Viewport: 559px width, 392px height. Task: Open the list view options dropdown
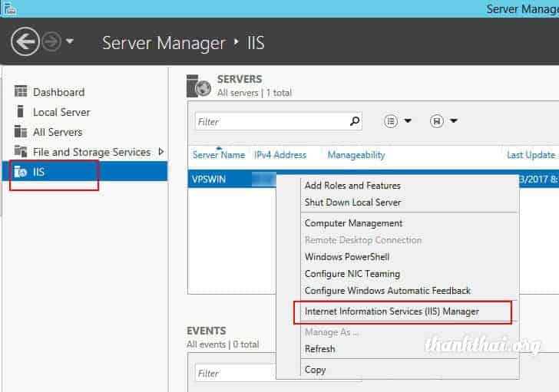[x=398, y=121]
